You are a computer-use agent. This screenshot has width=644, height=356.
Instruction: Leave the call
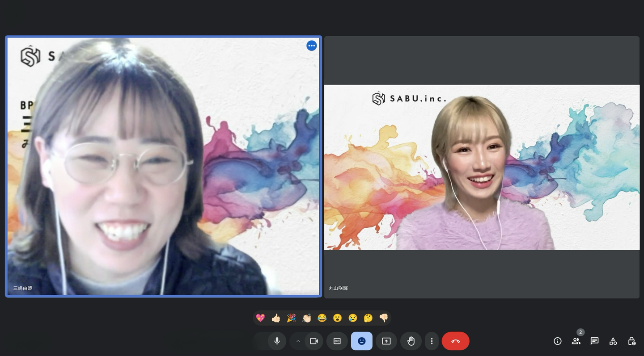click(456, 341)
